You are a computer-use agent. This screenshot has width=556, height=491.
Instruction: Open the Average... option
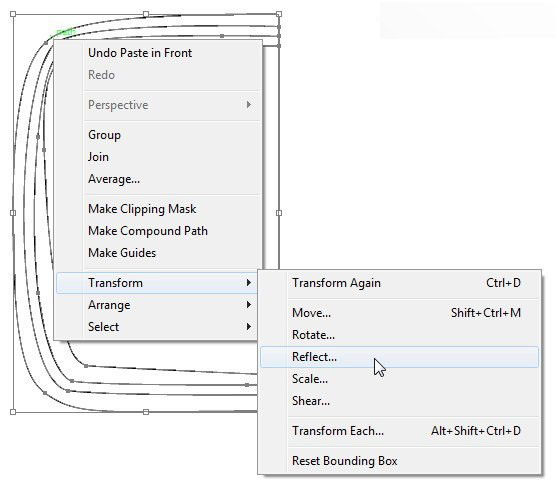[158, 179]
